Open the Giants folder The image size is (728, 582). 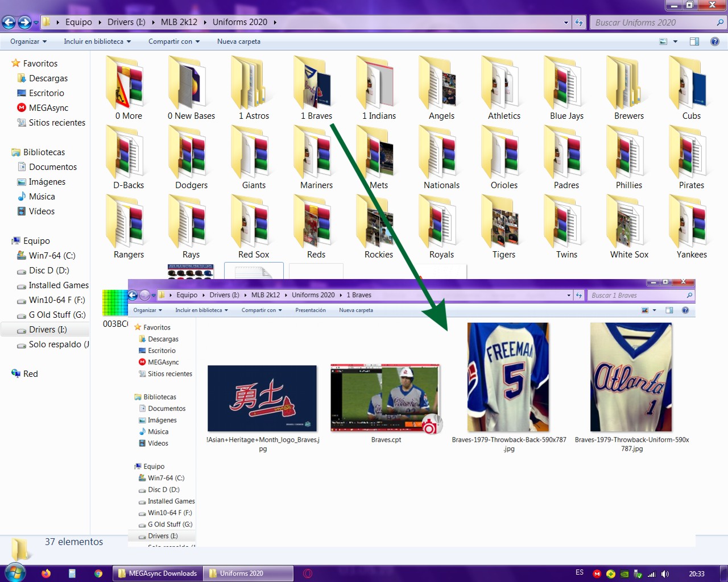254,157
